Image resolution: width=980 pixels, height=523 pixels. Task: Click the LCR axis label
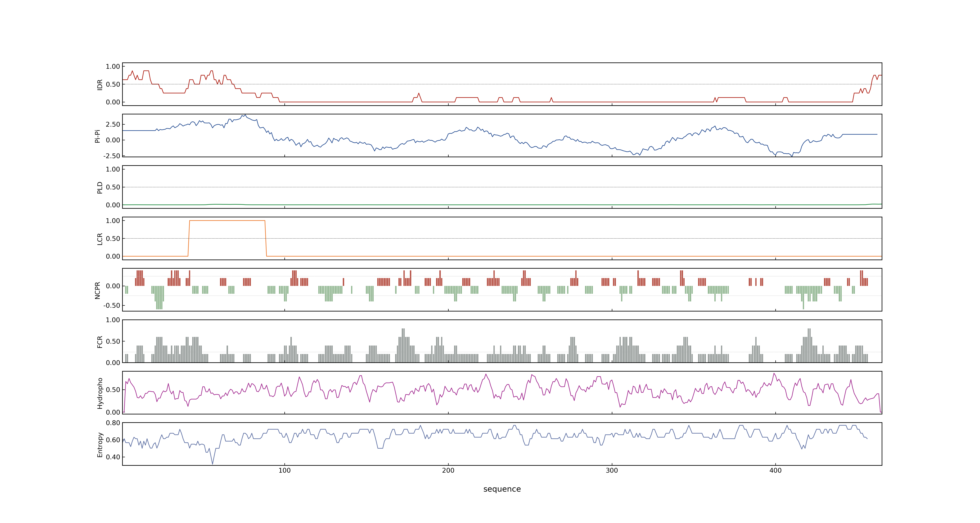(100, 239)
